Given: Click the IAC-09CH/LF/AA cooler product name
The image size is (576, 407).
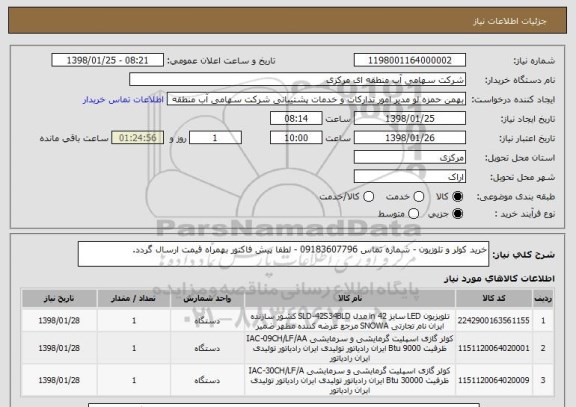Looking at the screenshot, I should [x=350, y=348].
